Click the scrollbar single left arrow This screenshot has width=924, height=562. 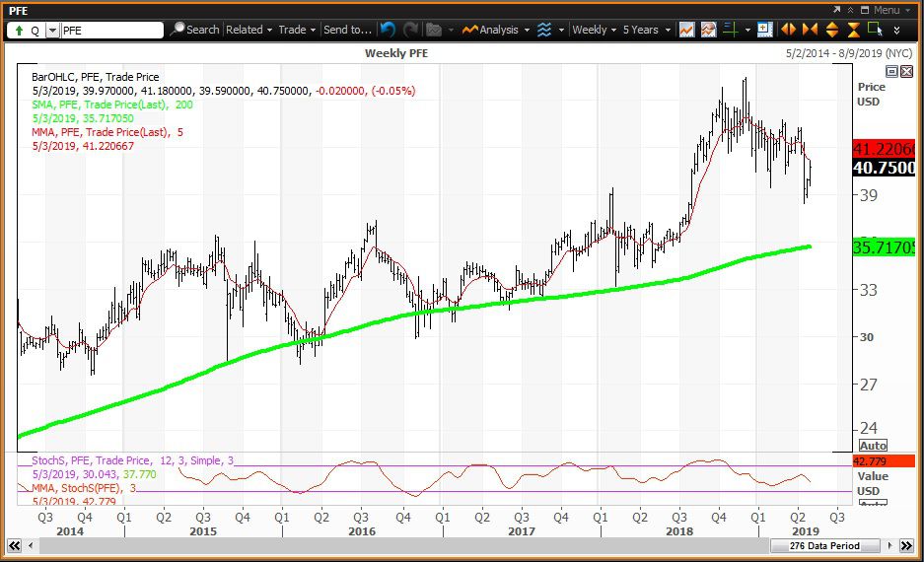click(30, 545)
